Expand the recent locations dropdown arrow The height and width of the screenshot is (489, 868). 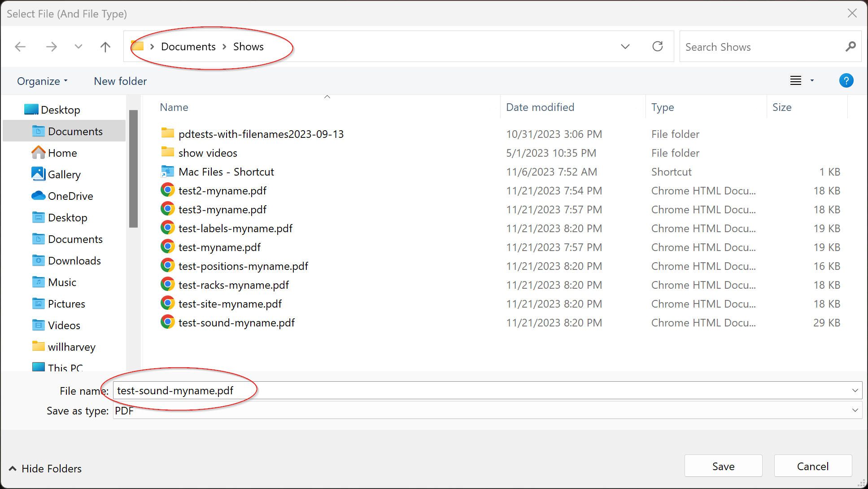[x=79, y=47]
